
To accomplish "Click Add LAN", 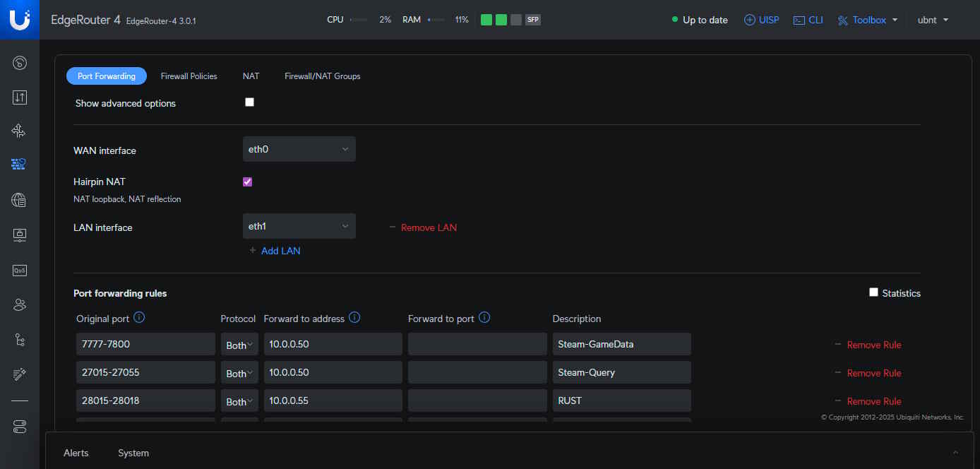I will point(275,251).
